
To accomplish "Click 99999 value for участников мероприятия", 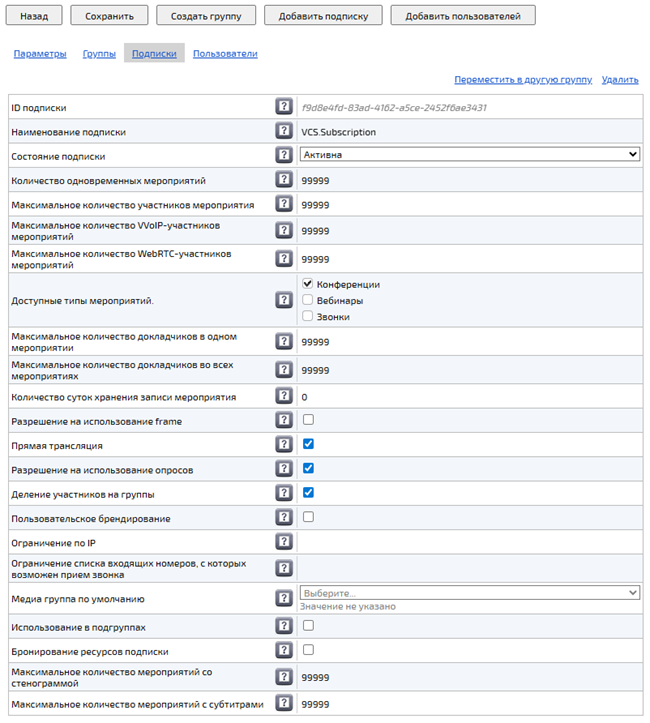I will point(315,205).
